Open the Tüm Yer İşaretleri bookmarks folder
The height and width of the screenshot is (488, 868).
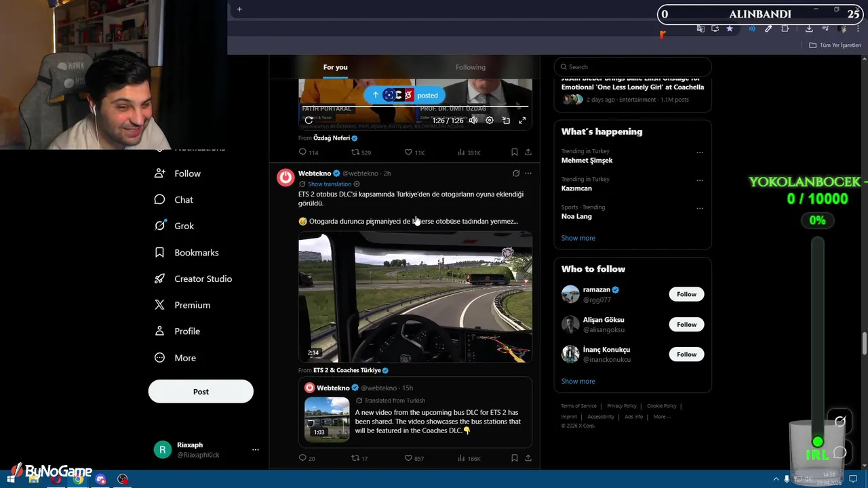point(835,45)
